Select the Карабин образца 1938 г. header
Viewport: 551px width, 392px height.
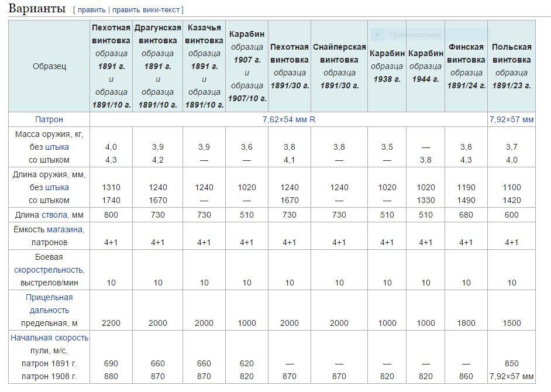pyautogui.click(x=387, y=66)
